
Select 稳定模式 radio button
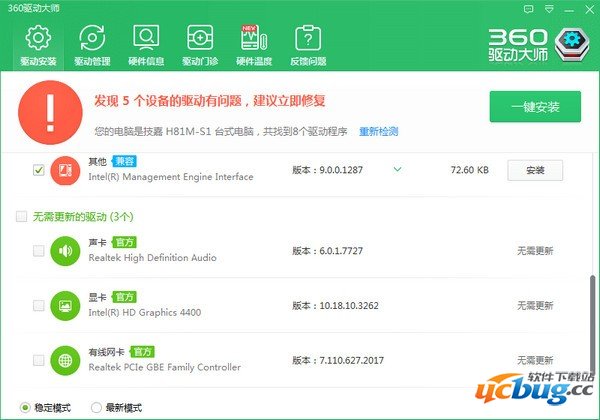pos(25,408)
